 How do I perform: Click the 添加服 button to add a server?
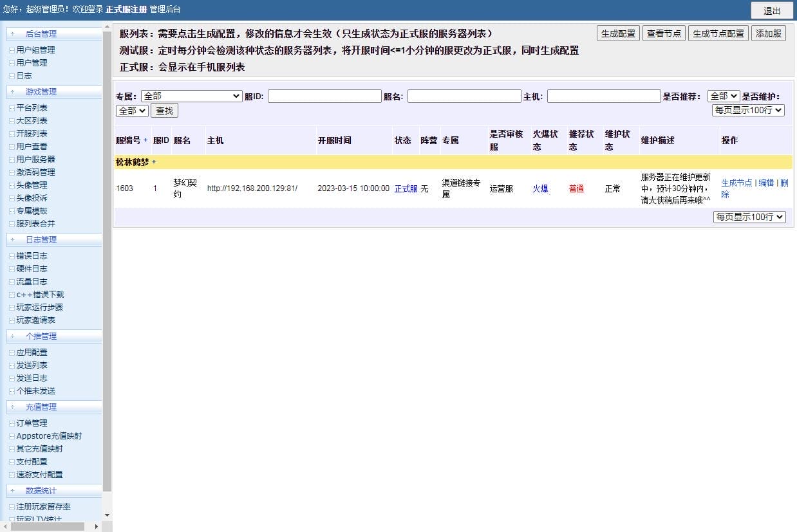coord(769,33)
